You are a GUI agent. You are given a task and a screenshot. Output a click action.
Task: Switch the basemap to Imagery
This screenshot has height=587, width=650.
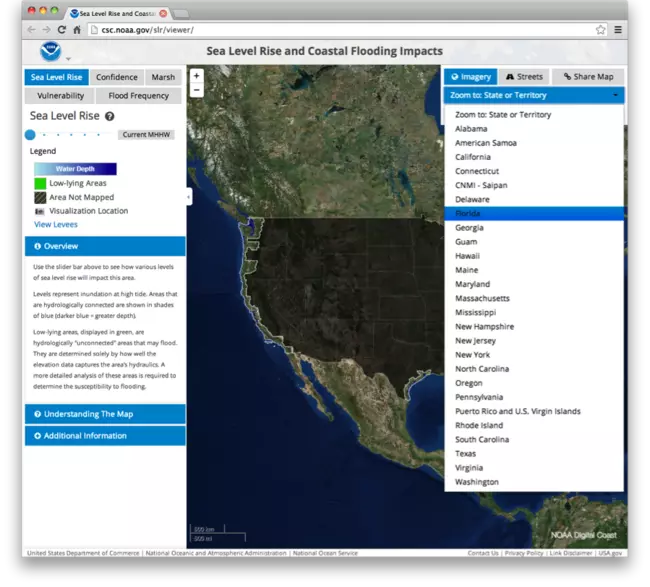tap(470, 76)
